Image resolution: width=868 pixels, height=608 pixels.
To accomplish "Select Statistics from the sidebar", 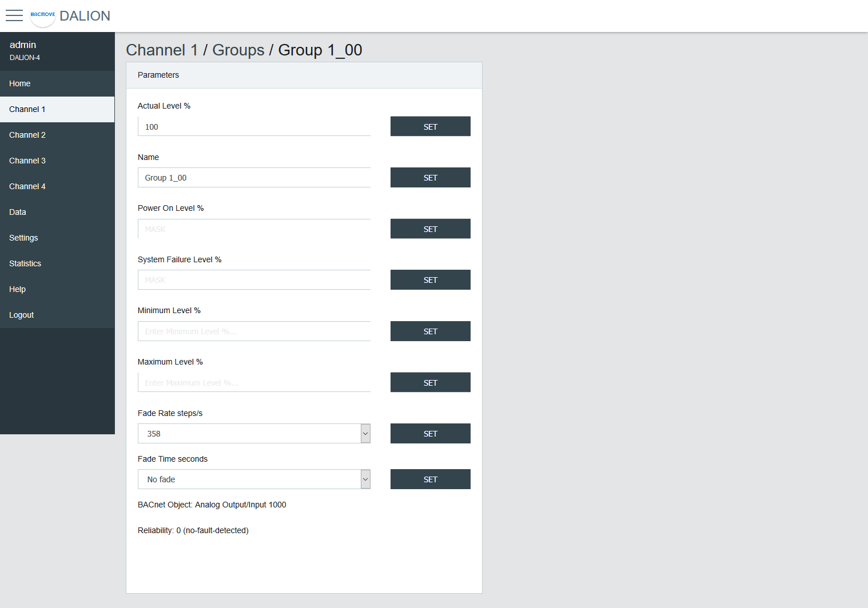I will pyautogui.click(x=25, y=263).
